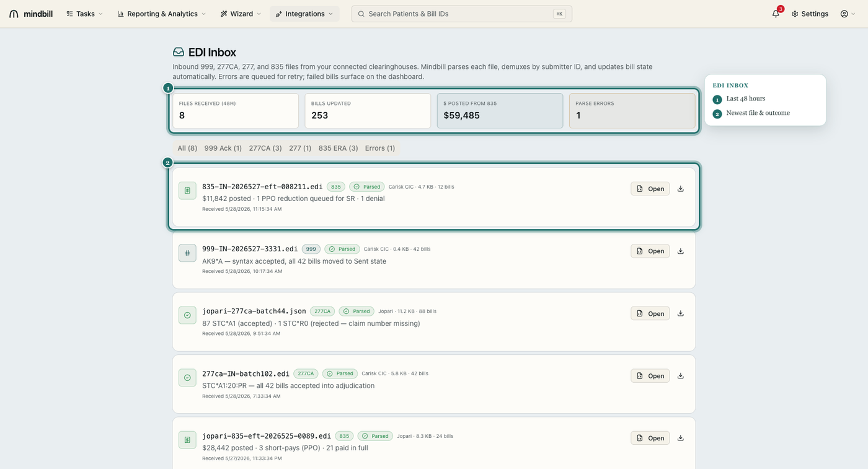This screenshot has width=868, height=469.
Task: Click file-type icon of jopari-835-eft-2026525-0089.edi
Action: 187,440
